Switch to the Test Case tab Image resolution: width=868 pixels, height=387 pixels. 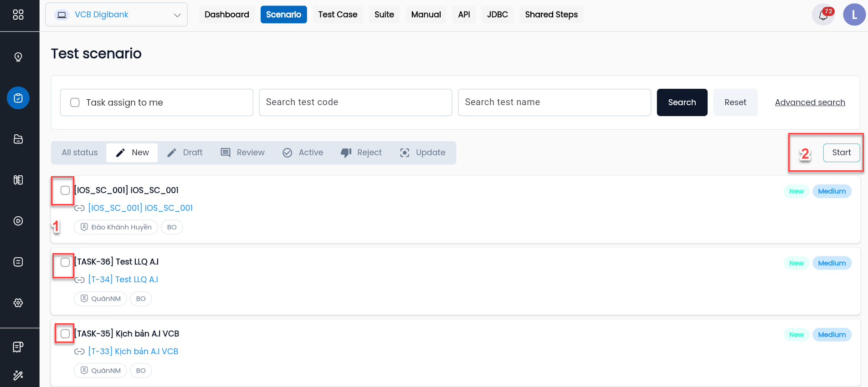337,15
